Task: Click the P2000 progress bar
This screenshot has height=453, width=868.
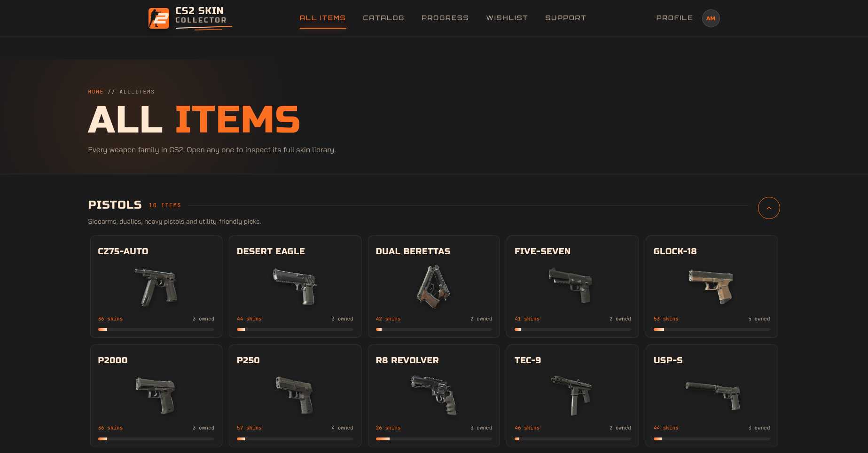Action: click(156, 438)
